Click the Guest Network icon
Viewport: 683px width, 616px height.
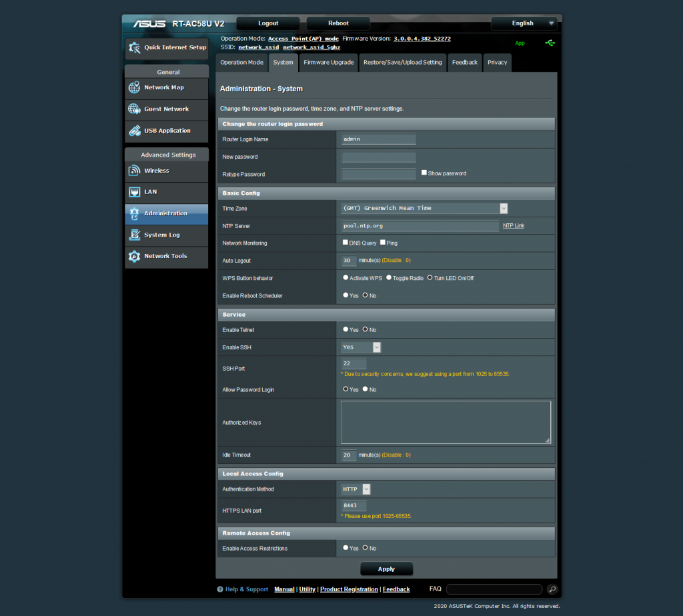[x=134, y=109]
